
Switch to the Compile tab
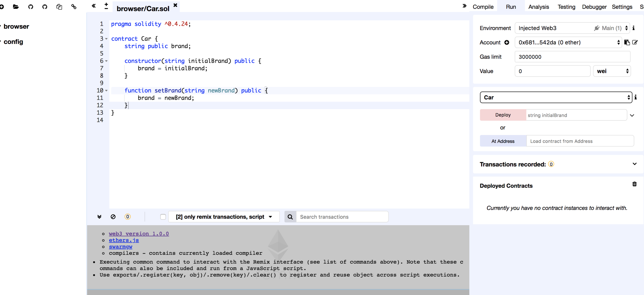click(x=483, y=7)
